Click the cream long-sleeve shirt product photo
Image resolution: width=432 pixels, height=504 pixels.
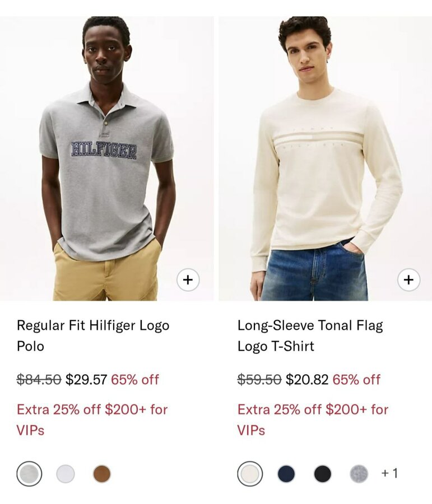pos(325,158)
